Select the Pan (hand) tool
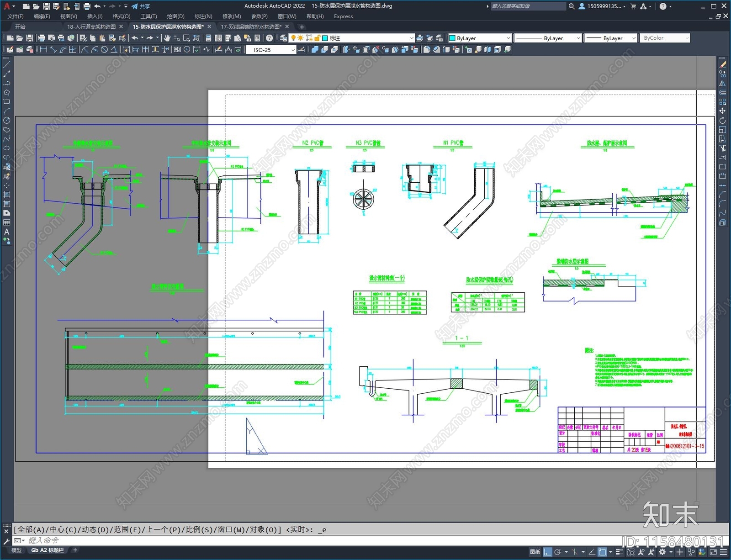This screenshot has height=560, width=731. [x=167, y=38]
